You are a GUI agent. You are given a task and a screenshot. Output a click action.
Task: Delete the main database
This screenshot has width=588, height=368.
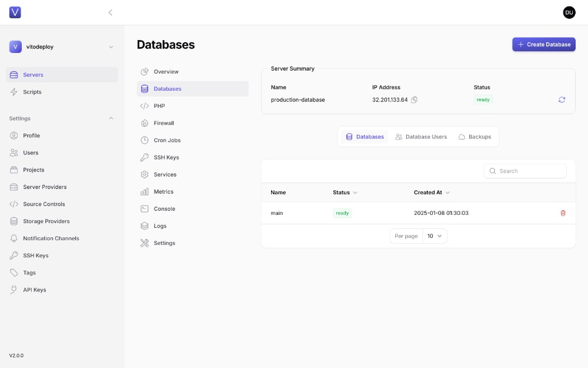click(x=563, y=213)
